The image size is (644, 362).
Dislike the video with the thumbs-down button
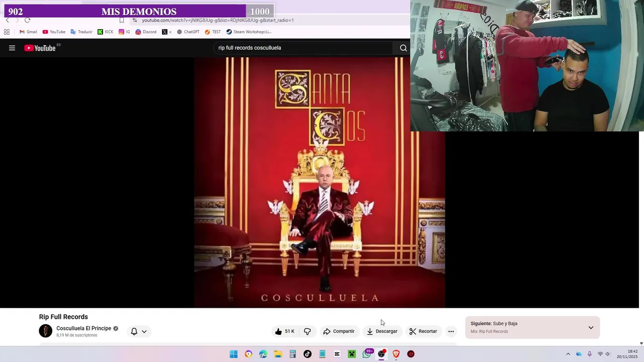307,331
